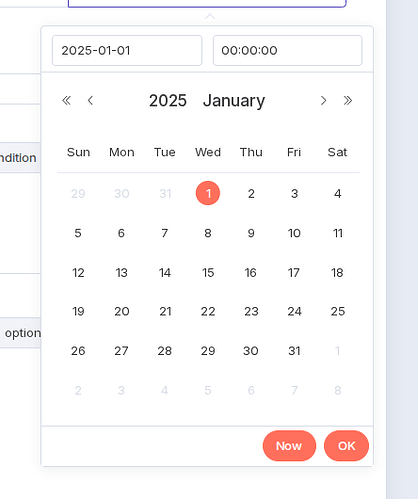Image resolution: width=418 pixels, height=499 pixels.
Task: Click the Now button
Action: [289, 446]
